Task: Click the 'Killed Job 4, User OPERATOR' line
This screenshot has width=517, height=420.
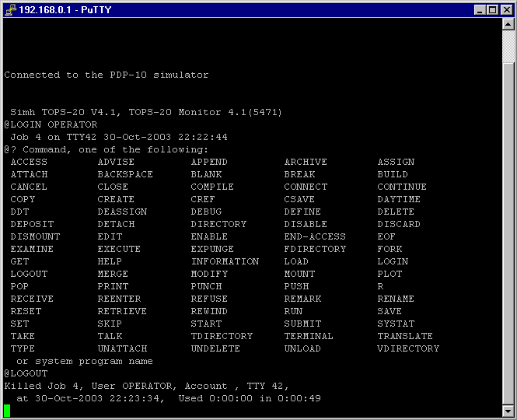Action: coord(146,386)
